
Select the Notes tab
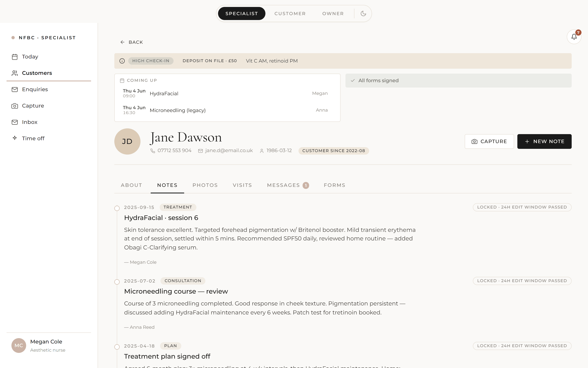click(167, 185)
